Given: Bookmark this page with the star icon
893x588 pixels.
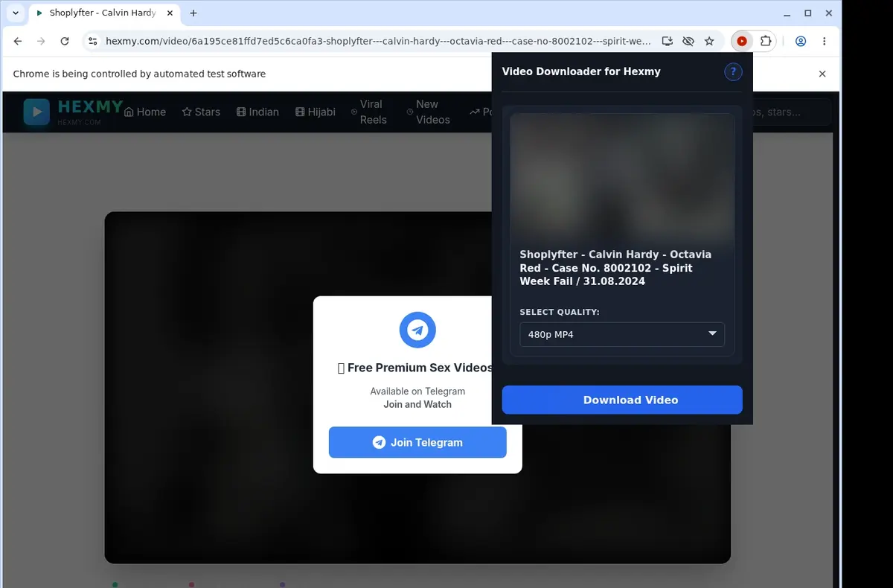Looking at the screenshot, I should tap(709, 42).
